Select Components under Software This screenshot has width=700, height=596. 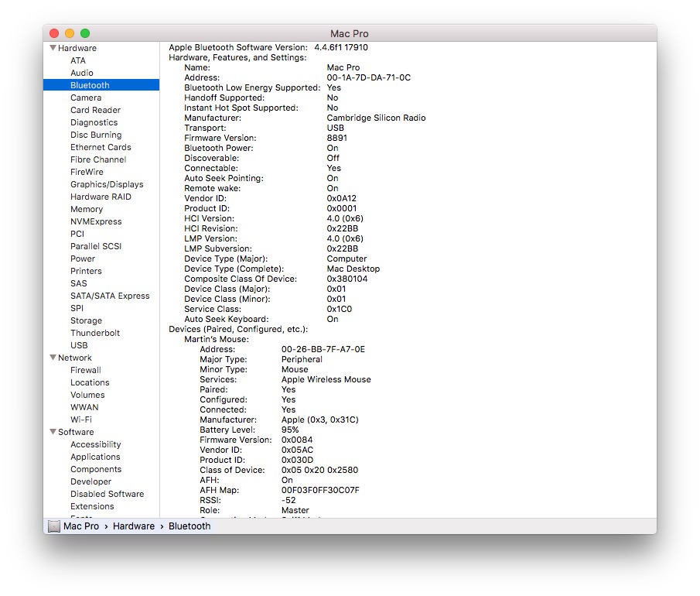96,469
